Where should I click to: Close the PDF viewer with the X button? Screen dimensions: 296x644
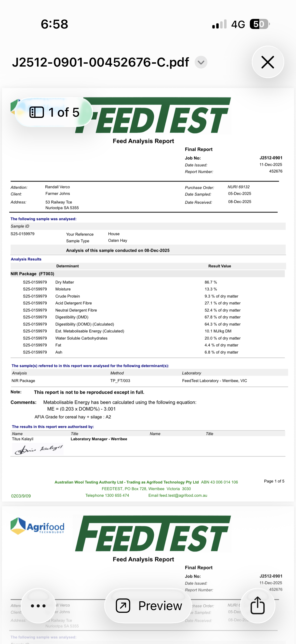point(268,62)
